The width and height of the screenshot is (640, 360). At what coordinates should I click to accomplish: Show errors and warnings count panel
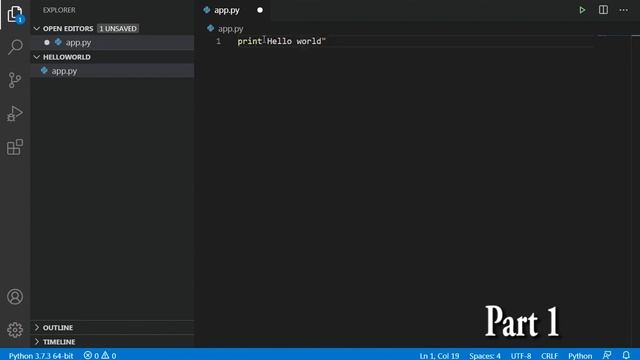pos(100,356)
